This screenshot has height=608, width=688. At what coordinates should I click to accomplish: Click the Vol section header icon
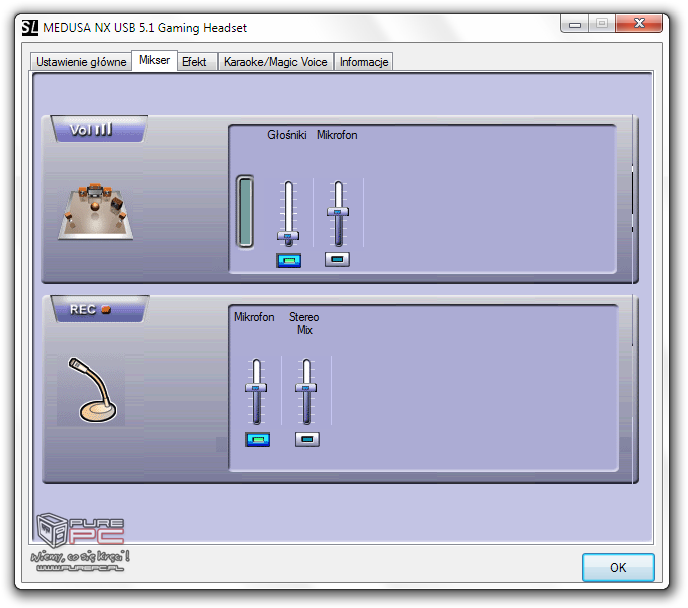pyautogui.click(x=99, y=129)
